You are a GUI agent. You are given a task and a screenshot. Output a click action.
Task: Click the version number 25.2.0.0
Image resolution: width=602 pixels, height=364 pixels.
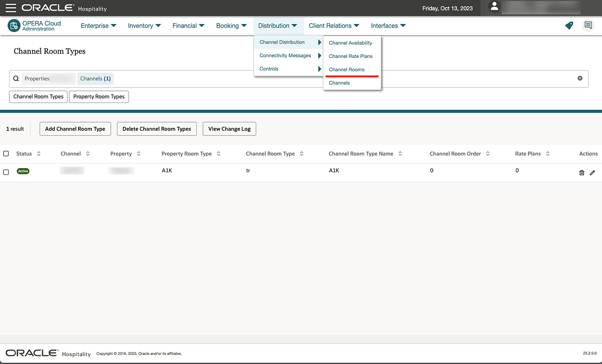590,353
